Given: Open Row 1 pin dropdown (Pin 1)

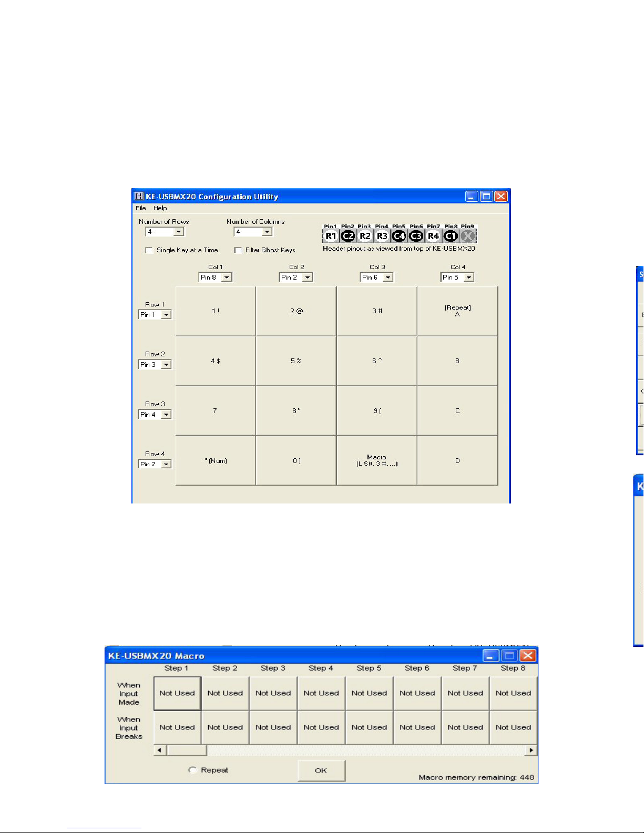Looking at the screenshot, I should [x=166, y=315].
